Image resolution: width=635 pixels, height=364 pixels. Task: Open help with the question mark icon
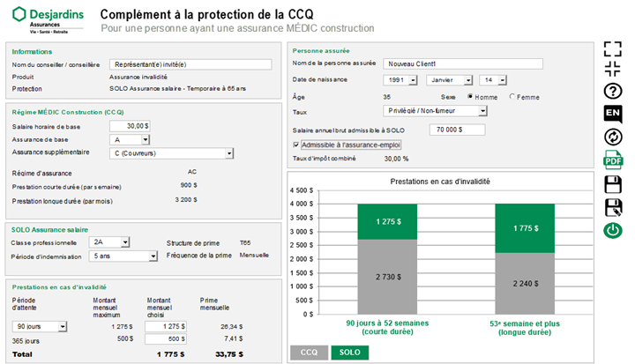coord(612,92)
